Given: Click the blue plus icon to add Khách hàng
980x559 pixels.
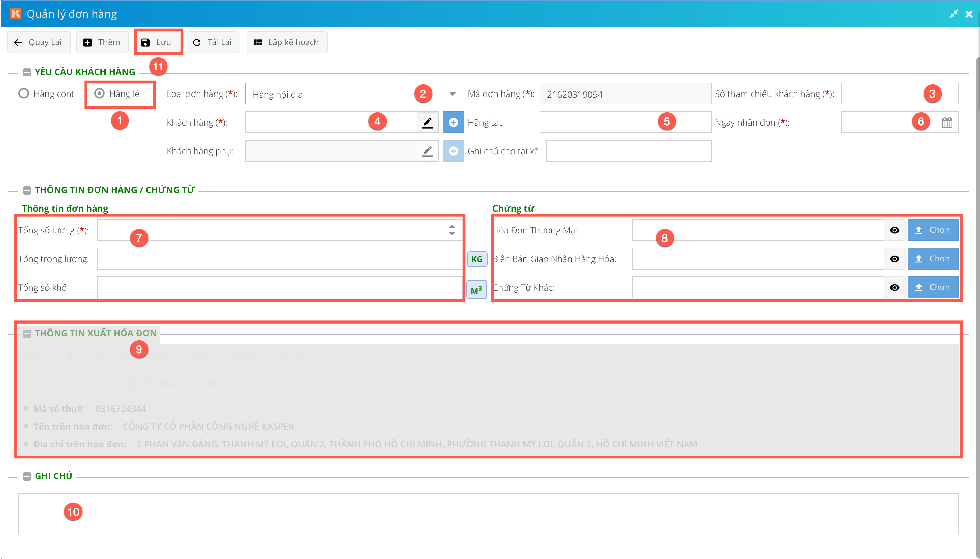Looking at the screenshot, I should tap(453, 123).
